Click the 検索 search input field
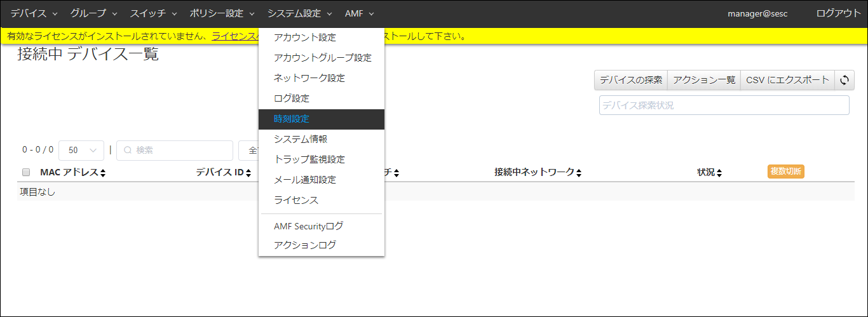The height and width of the screenshot is (317, 868). [175, 151]
